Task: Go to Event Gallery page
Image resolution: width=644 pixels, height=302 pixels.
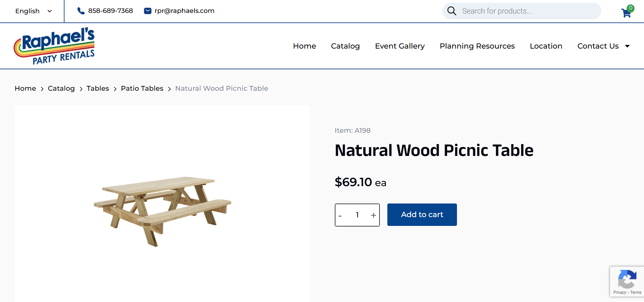Action: [x=400, y=46]
